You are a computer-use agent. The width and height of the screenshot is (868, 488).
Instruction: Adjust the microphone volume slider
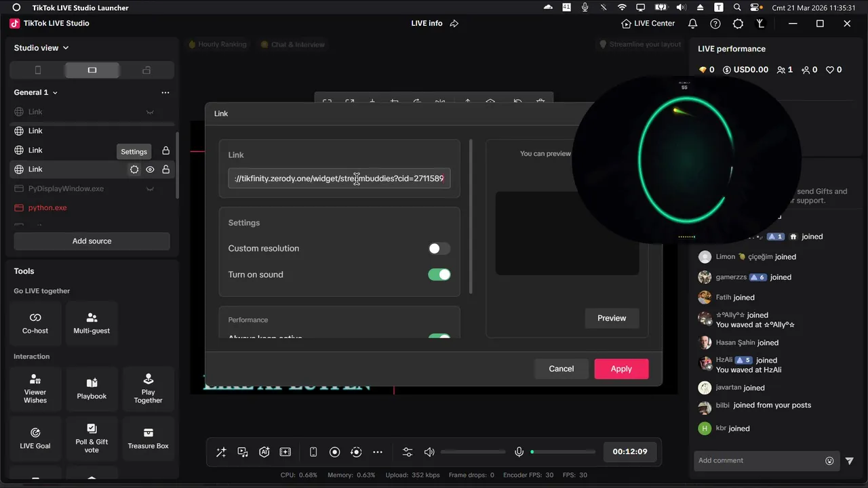point(563,452)
